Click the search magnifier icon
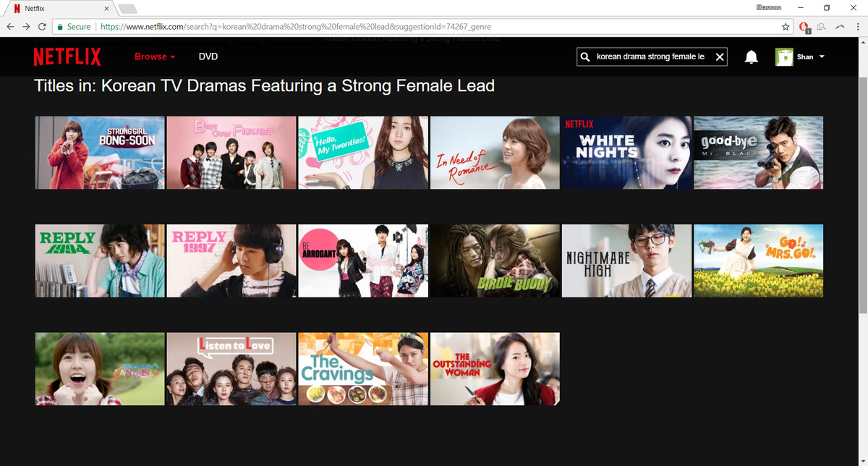The height and width of the screenshot is (466, 868). [x=585, y=56]
